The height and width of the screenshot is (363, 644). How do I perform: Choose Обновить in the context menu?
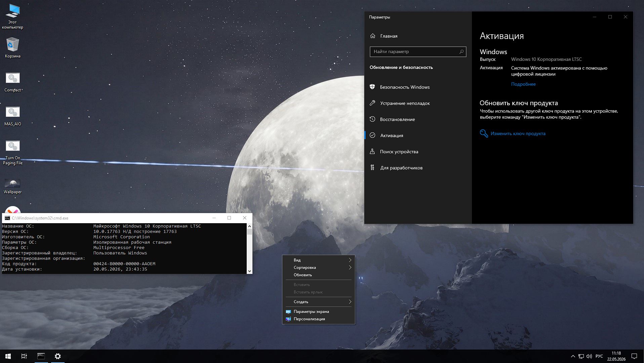[318, 275]
